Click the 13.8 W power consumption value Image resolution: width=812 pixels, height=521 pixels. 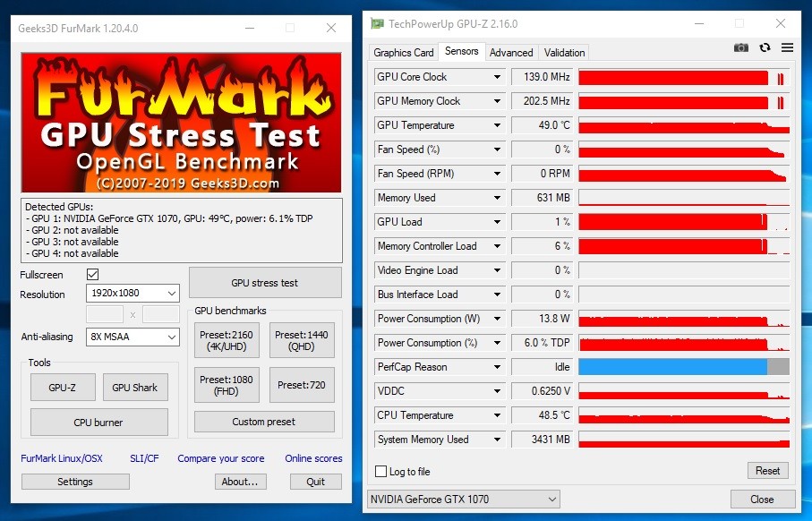543,319
